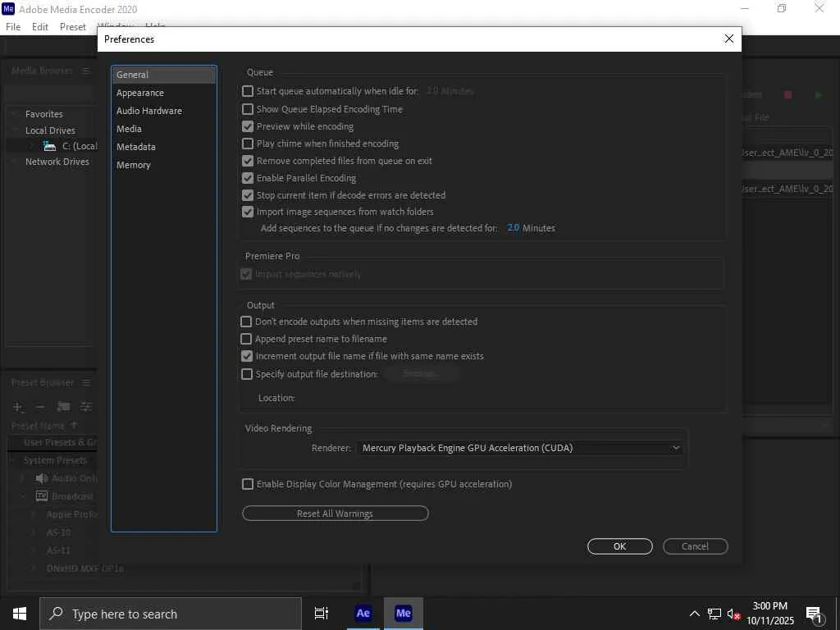
Task: Click the OK button
Action: point(620,546)
